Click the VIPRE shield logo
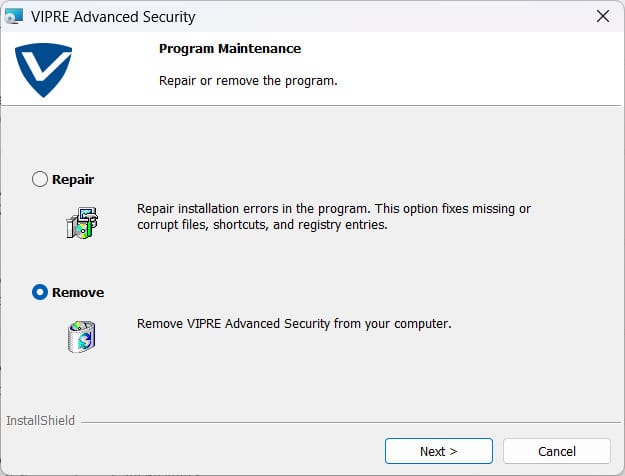The image size is (625, 476). click(43, 70)
